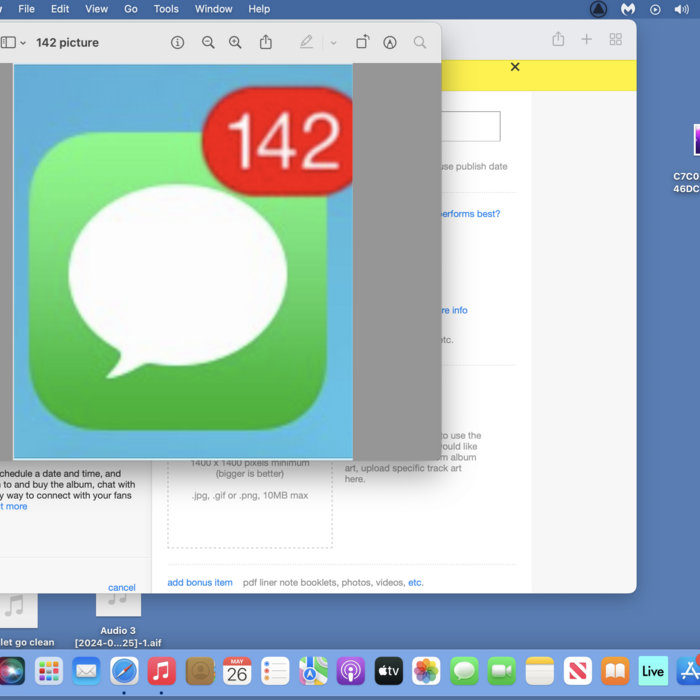This screenshot has height=700, width=700.
Task: Open the Tools menu
Action: tap(166, 9)
